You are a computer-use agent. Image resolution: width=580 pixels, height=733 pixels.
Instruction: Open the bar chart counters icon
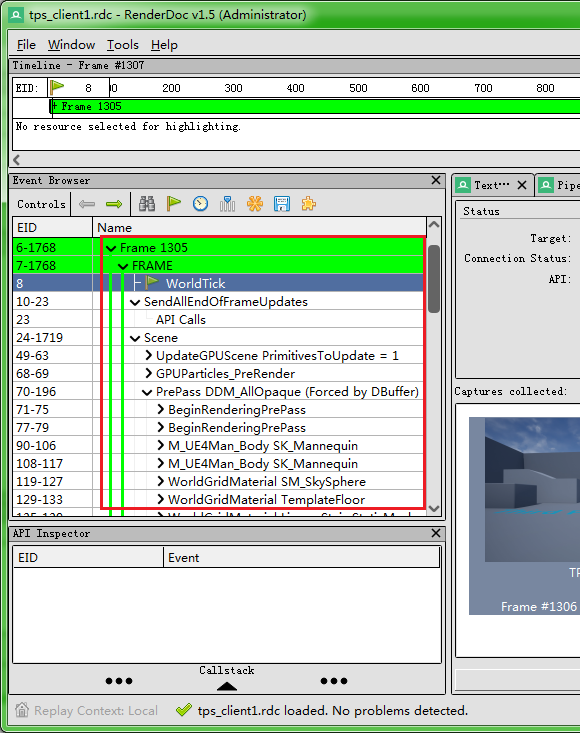(x=228, y=204)
